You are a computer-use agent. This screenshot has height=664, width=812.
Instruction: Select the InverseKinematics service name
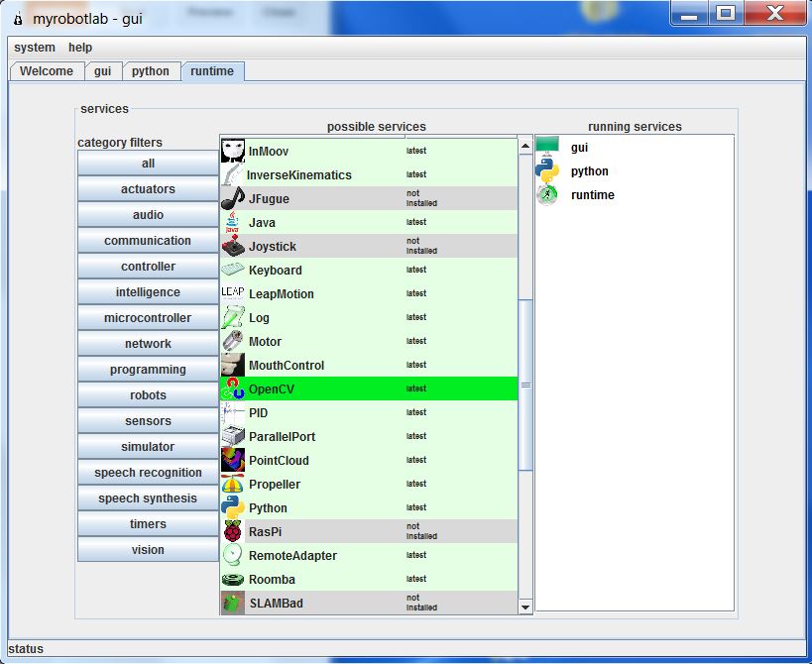point(298,175)
